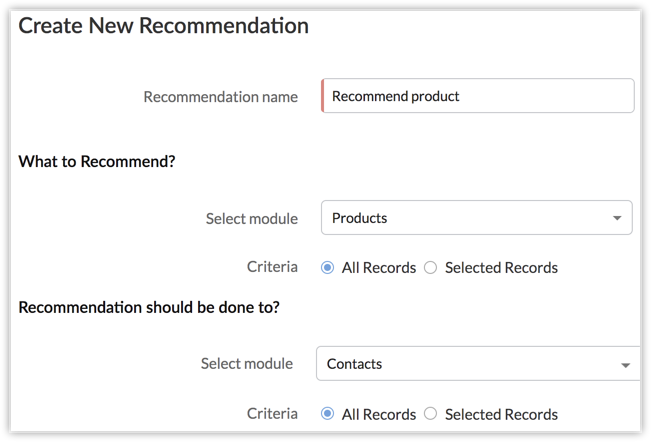Select Selected Records radio under What to Recommend
Screen dimensions: 651x442
tap(431, 267)
